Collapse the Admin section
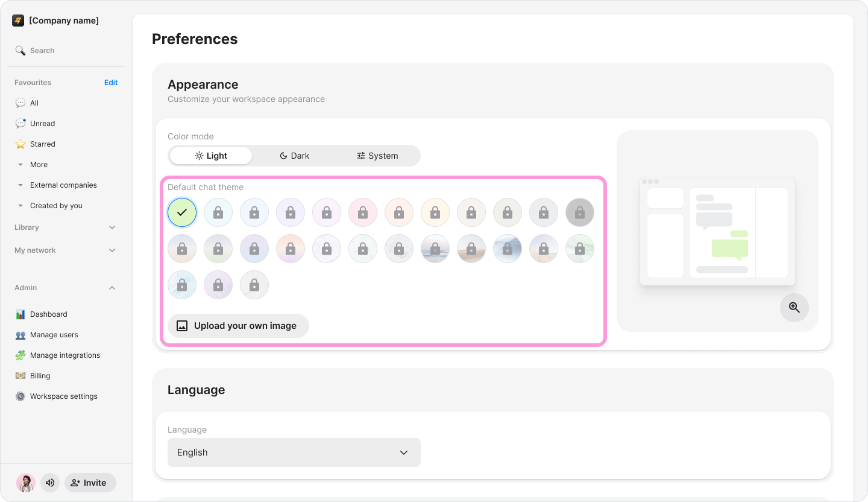 point(112,288)
